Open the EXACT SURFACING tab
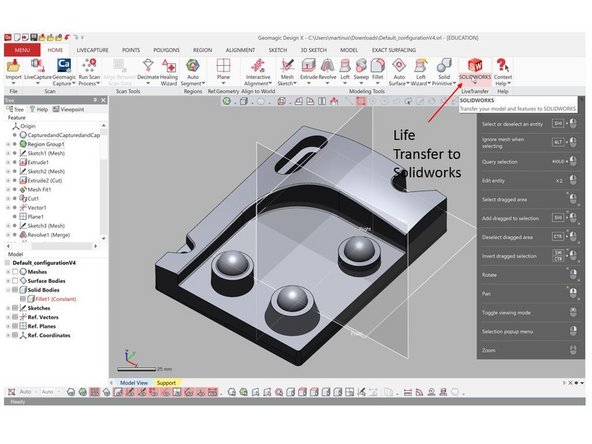Viewport: 592px width, 444px height. [x=394, y=50]
